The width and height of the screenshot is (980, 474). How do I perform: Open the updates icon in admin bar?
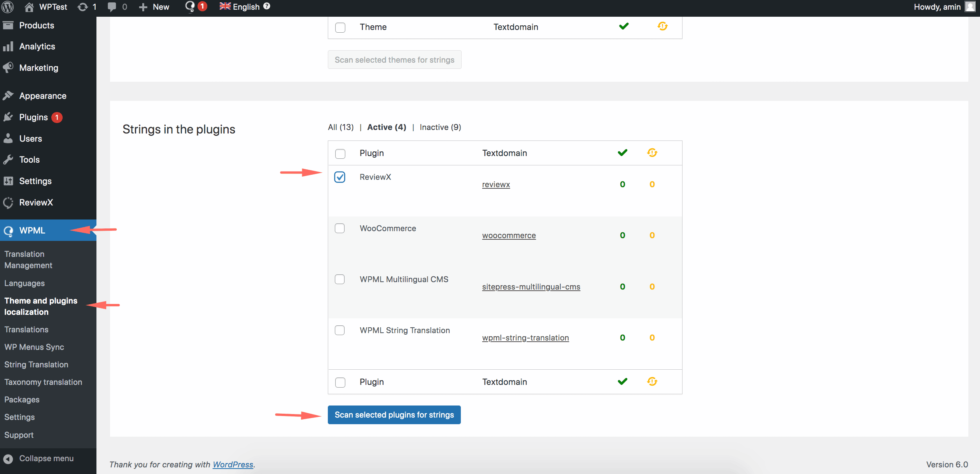pyautogui.click(x=83, y=7)
